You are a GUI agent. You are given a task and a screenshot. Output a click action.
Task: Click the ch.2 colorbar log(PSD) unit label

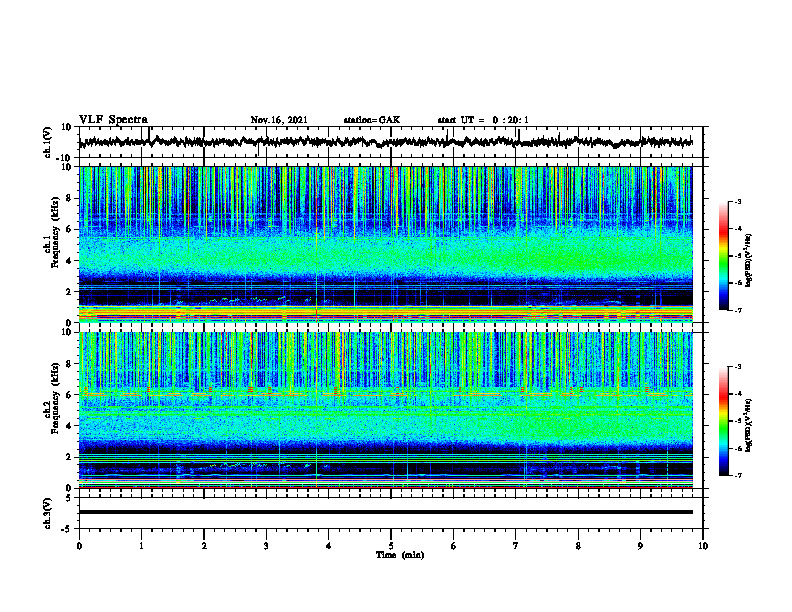[x=749, y=425]
